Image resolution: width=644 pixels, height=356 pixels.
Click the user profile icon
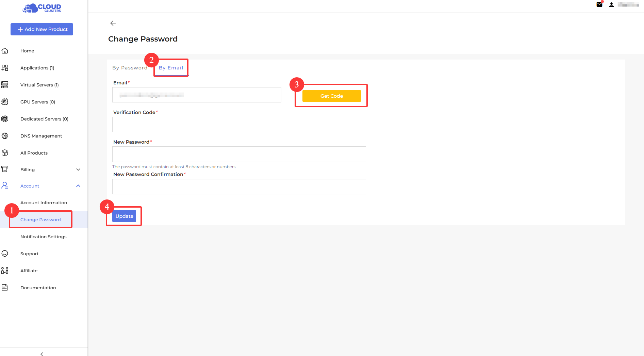[611, 5]
